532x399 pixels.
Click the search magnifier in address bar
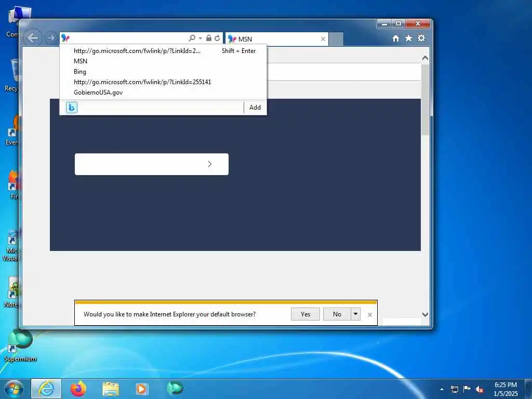click(192, 38)
